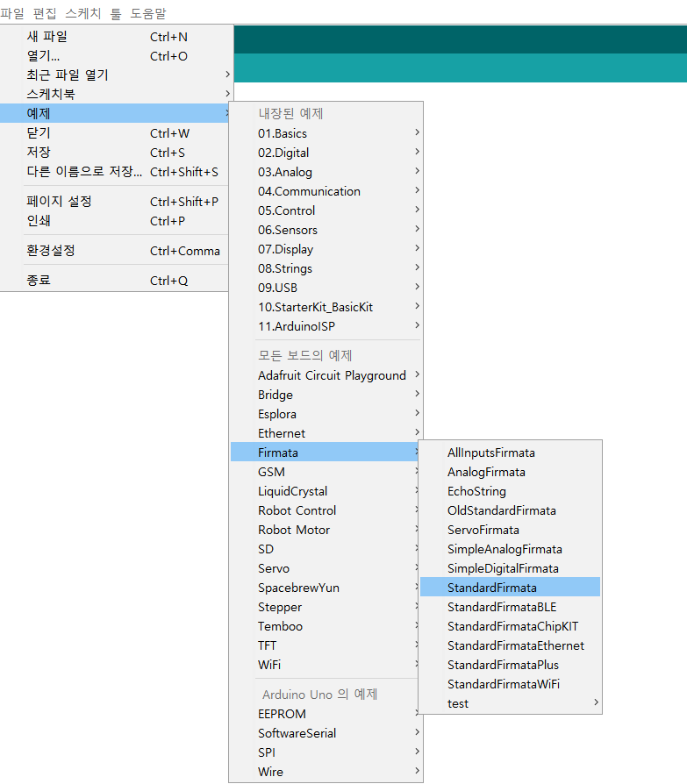The width and height of the screenshot is (687, 784).
Task: Open the 09.USB examples submenu
Action: [x=326, y=288]
